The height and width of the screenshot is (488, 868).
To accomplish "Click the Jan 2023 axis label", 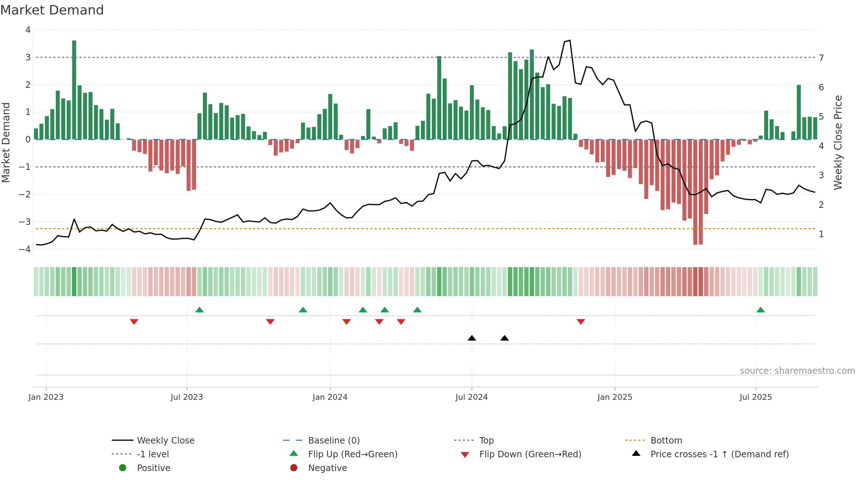I will [46, 397].
